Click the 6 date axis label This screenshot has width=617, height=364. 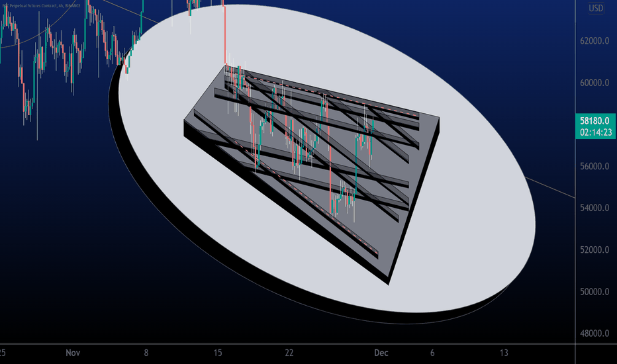tap(432, 353)
